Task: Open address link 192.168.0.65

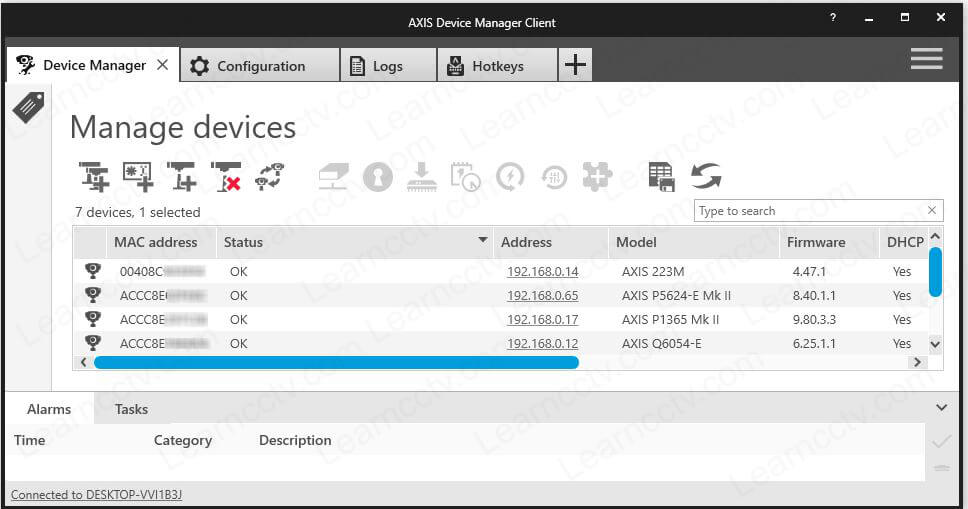Action: 542,295
